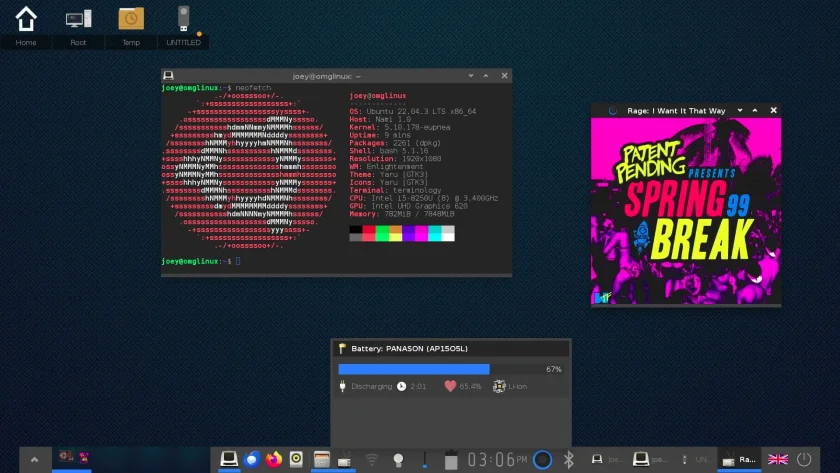Click the 'Terminal: terminology' line
This screenshot has height=473, width=840.
tap(395, 190)
